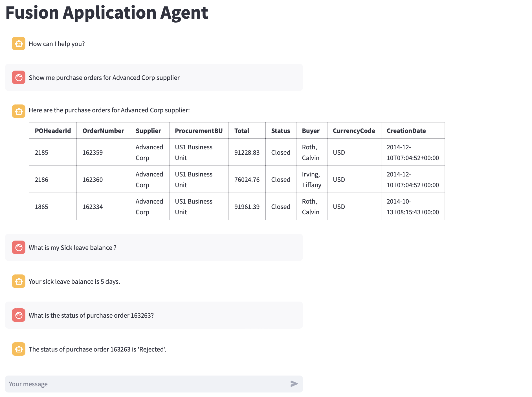The image size is (532, 397).
Task: Click the send message arrow icon
Action: [294, 384]
